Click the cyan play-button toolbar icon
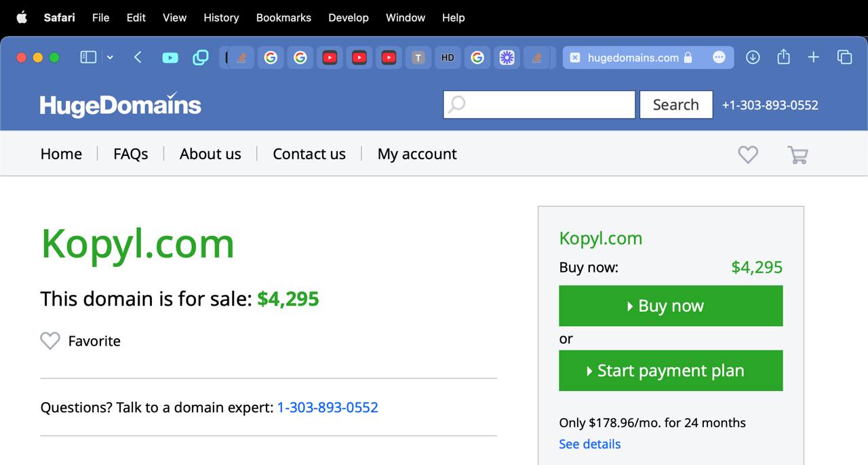This screenshot has width=868, height=465. 170,58
